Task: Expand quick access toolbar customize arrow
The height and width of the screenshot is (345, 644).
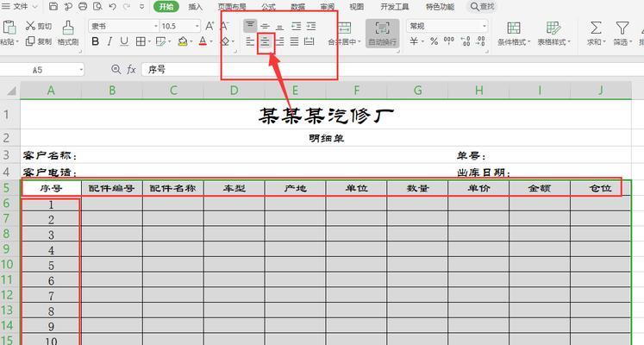Action: click(141, 7)
